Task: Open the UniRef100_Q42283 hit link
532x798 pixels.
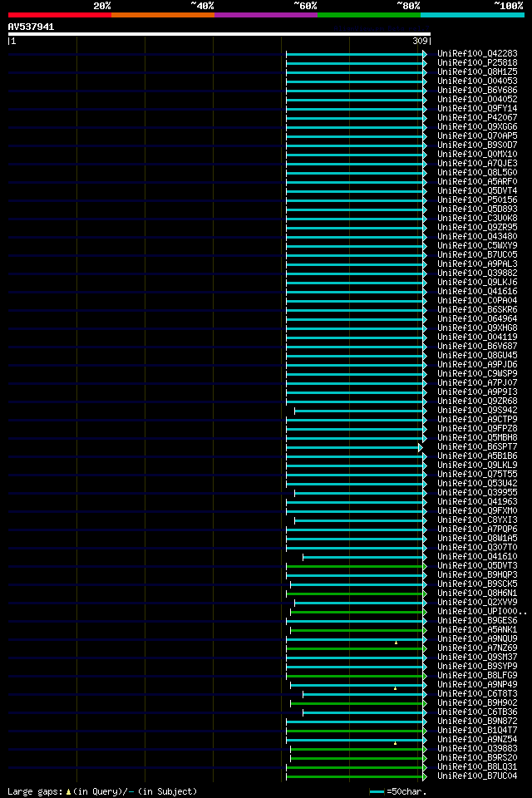Action: point(477,53)
